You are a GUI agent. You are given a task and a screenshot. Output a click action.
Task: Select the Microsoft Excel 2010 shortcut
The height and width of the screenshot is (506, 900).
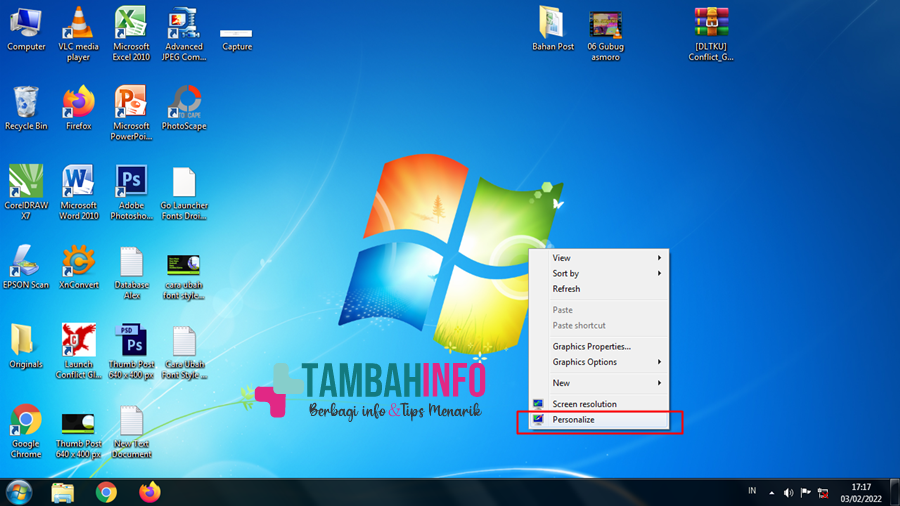click(x=131, y=34)
